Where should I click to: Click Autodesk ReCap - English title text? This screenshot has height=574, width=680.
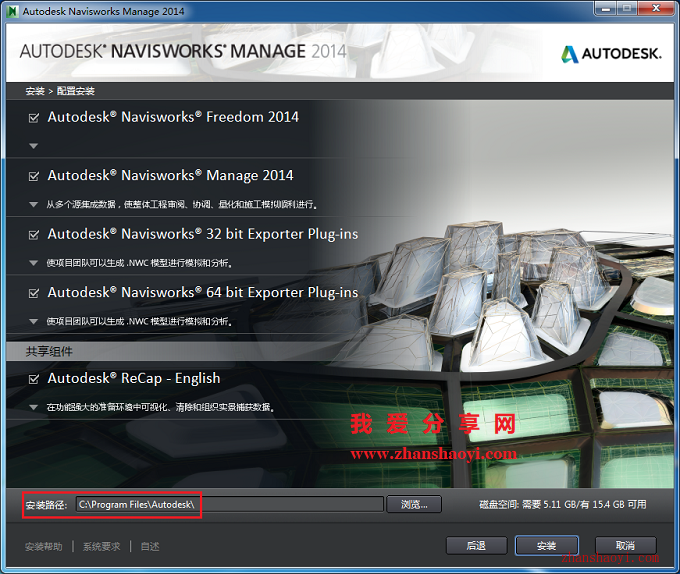tap(134, 378)
